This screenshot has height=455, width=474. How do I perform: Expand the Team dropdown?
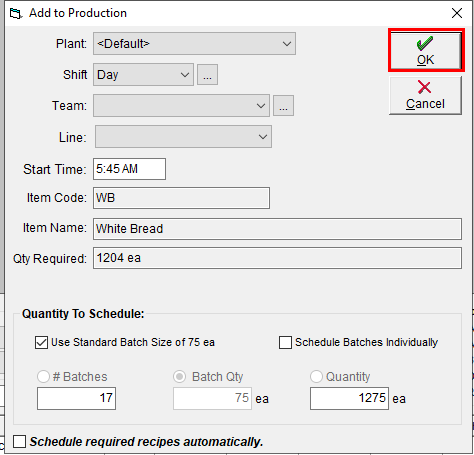tap(181, 106)
